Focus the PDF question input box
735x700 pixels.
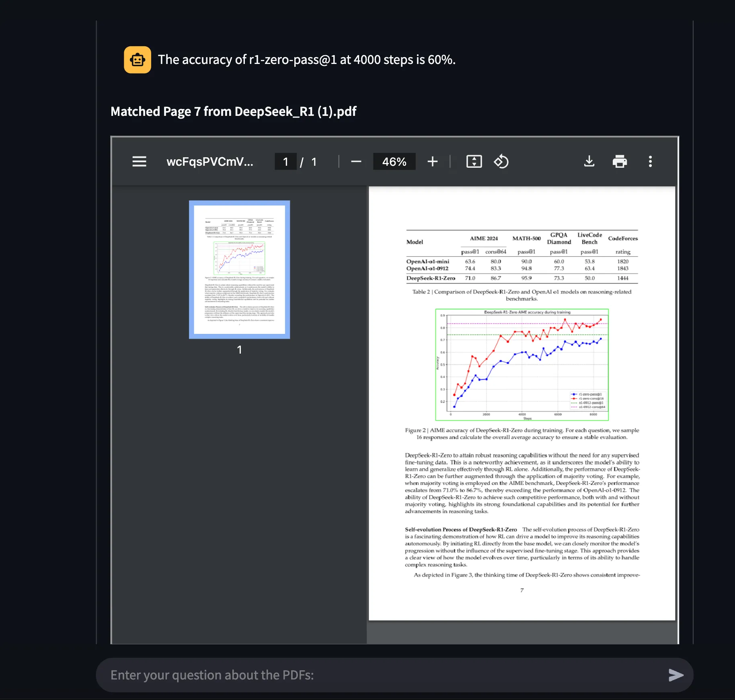tap(378, 675)
